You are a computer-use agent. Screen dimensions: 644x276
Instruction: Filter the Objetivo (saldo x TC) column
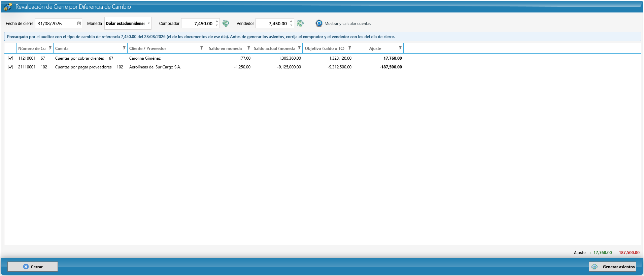pyautogui.click(x=350, y=48)
